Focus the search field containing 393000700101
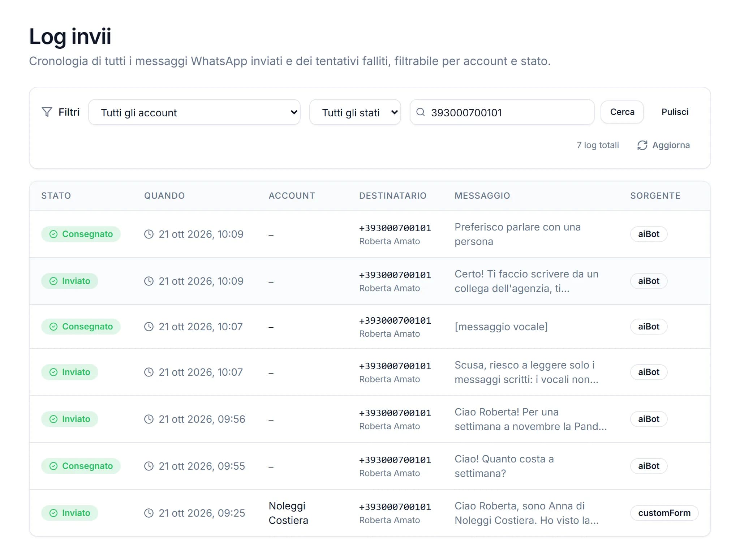Screen dimensions: 740x560 click(502, 112)
